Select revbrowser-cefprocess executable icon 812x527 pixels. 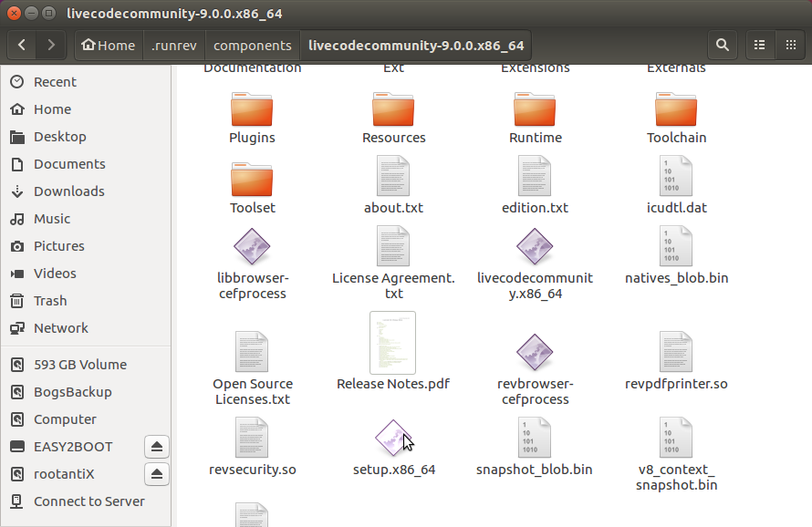point(535,353)
